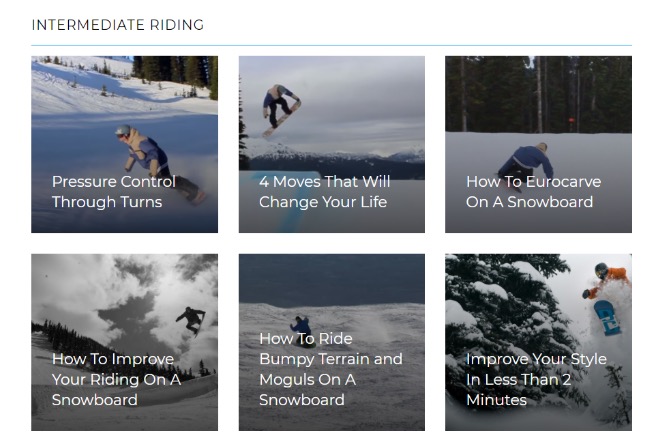Click the orange-jacket rider in the Improve Your Style thumbnail
The image size is (659, 442).
(606, 279)
